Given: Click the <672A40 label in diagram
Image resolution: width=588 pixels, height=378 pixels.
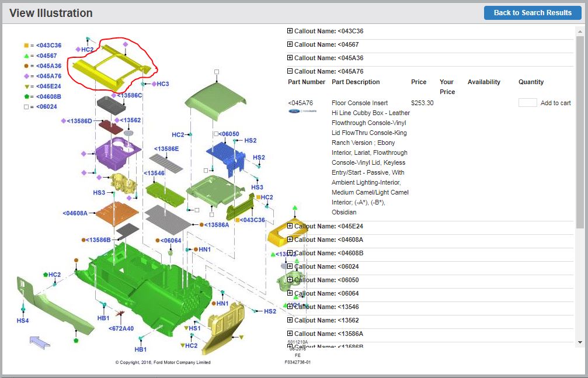Looking at the screenshot, I should pyautogui.click(x=121, y=328).
